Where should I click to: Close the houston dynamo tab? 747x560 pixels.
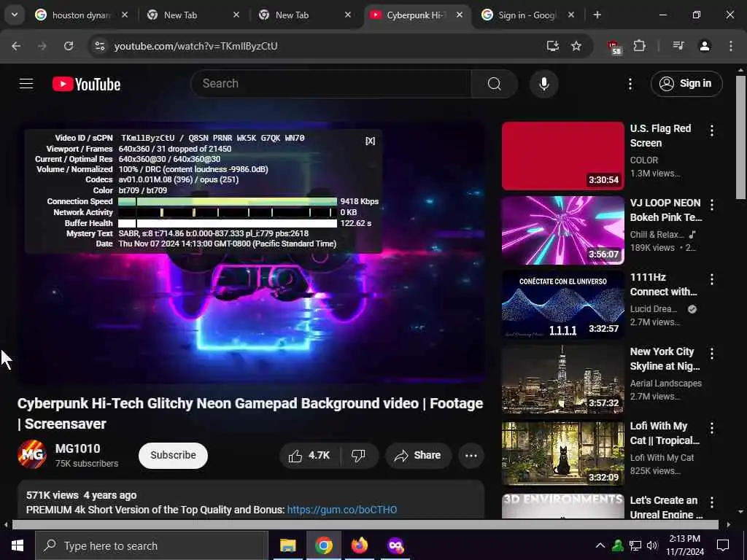click(124, 15)
